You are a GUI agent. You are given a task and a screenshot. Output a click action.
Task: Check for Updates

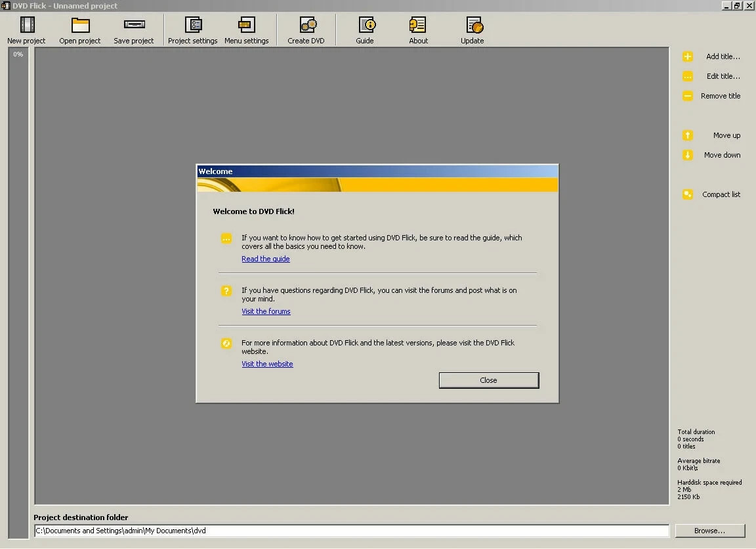point(472,30)
